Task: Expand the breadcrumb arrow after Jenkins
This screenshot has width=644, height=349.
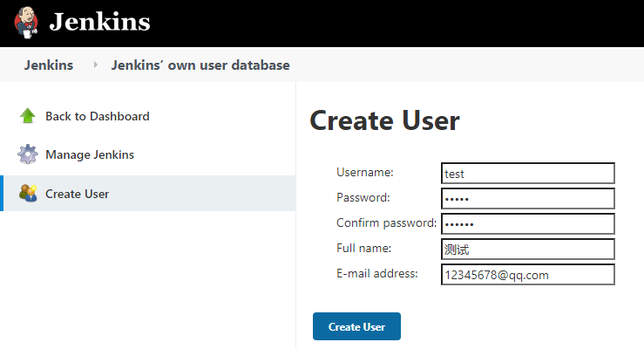Action: click(95, 65)
